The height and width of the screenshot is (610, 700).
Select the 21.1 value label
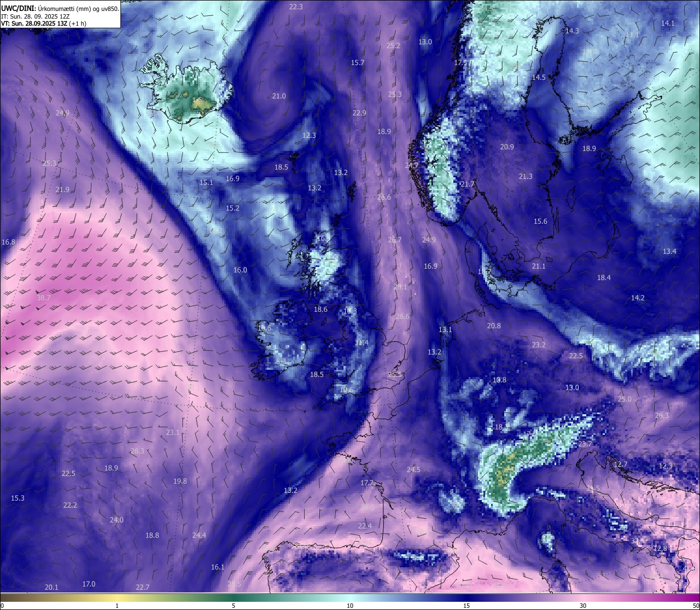click(539, 266)
